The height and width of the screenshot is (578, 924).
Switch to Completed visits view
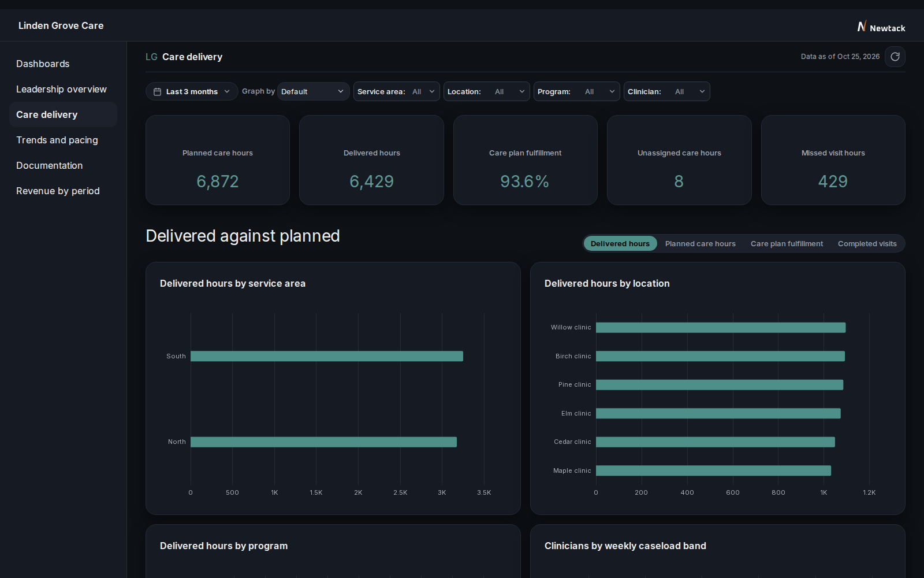867,243
